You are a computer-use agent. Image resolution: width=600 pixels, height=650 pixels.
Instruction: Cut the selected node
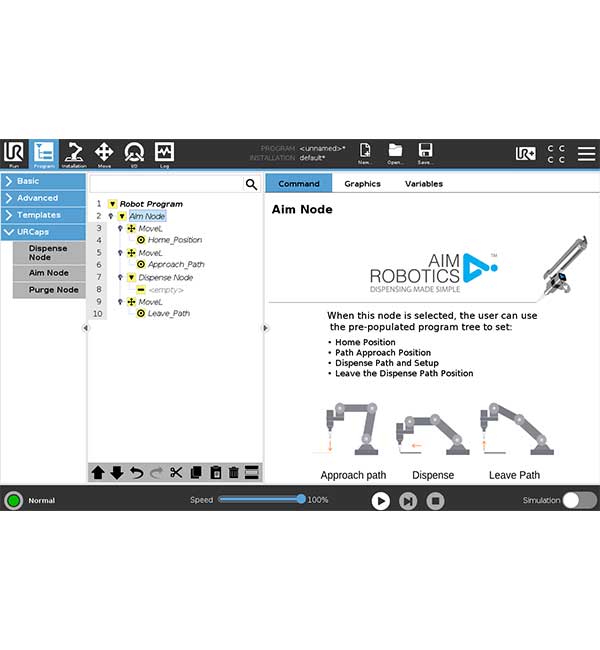pyautogui.click(x=176, y=473)
